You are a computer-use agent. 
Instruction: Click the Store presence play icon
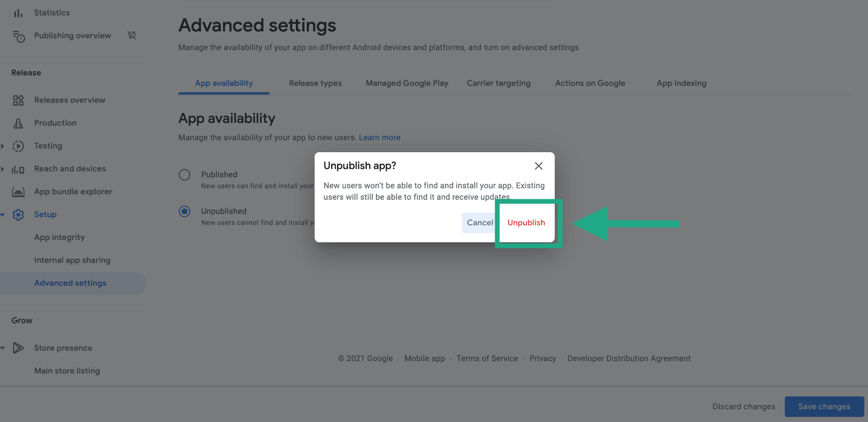pos(18,348)
